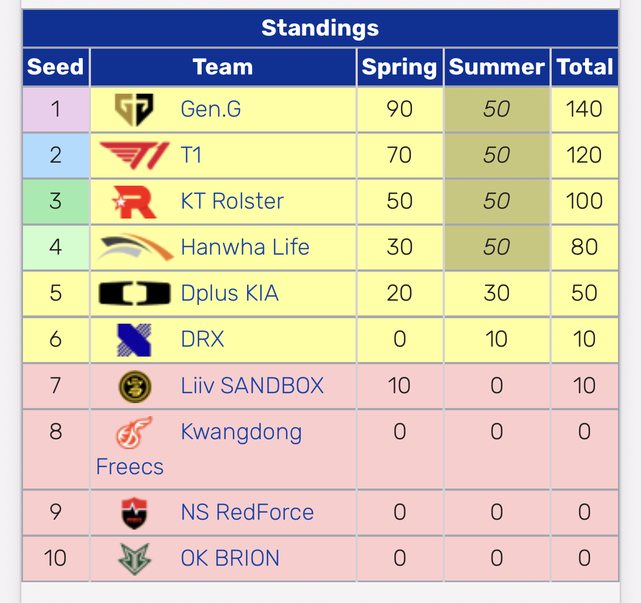Screen dimensions: 641x603
Task: Open the Gen.G team link
Action: coord(210,109)
